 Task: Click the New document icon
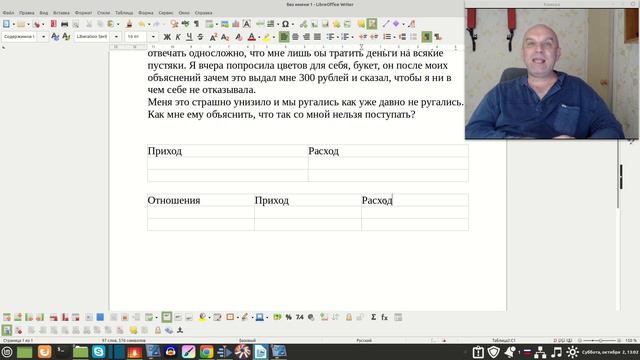pyautogui.click(x=7, y=24)
